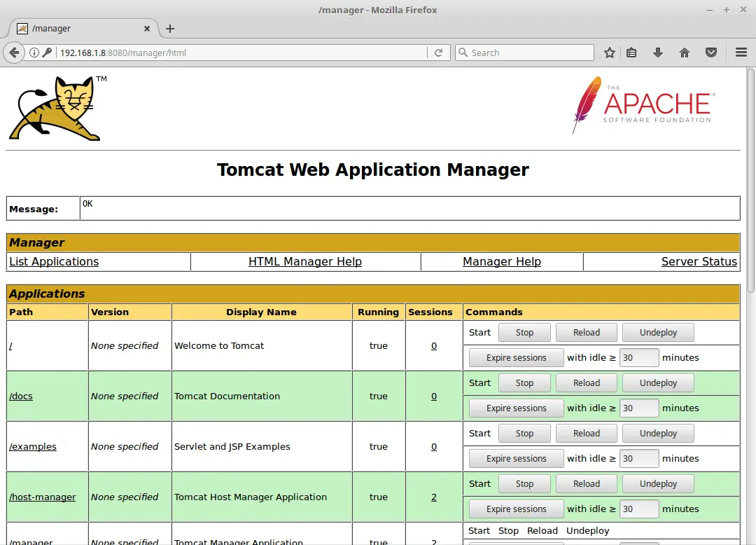
Task: Click the browser back arrow button
Action: [x=15, y=53]
